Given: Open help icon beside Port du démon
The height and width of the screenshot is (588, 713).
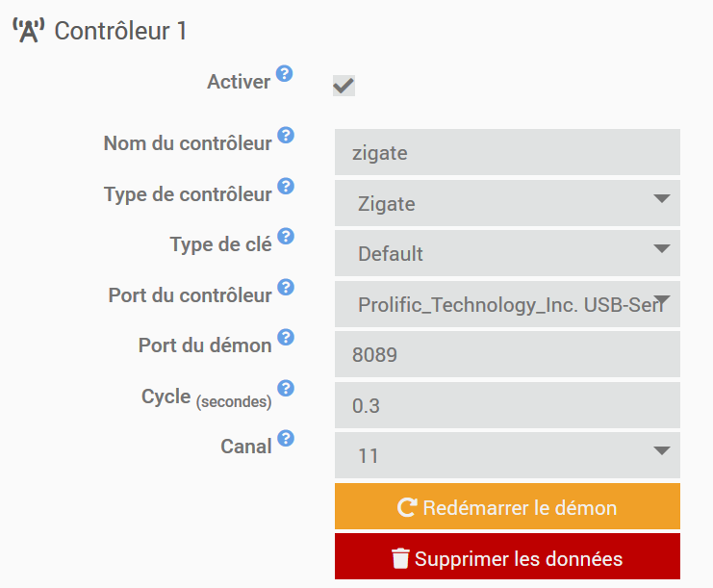Looking at the screenshot, I should (286, 338).
